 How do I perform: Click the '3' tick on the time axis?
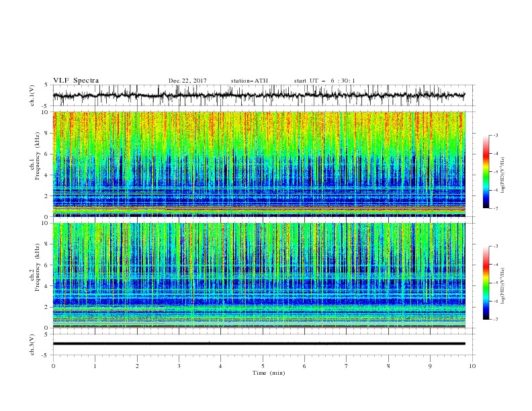[x=179, y=366]
